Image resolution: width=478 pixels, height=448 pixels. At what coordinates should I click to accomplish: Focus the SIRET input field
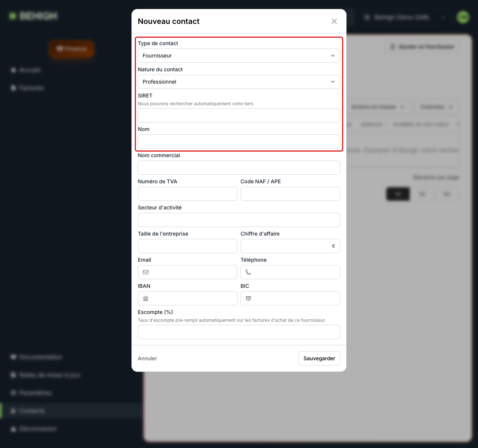coord(239,115)
